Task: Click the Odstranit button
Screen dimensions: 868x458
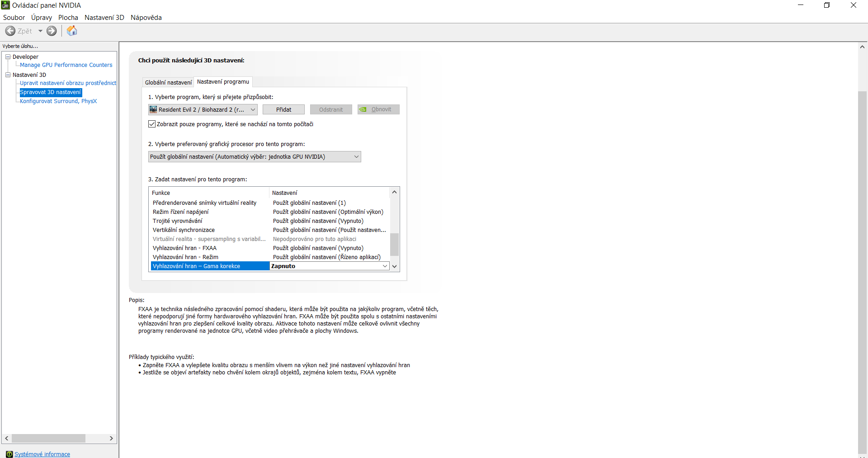Action: pyautogui.click(x=331, y=109)
